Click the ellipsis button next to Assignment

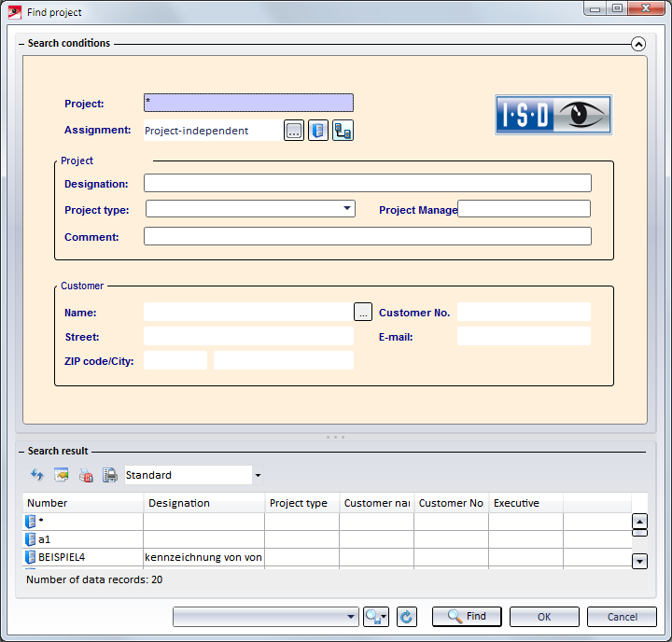pos(294,132)
